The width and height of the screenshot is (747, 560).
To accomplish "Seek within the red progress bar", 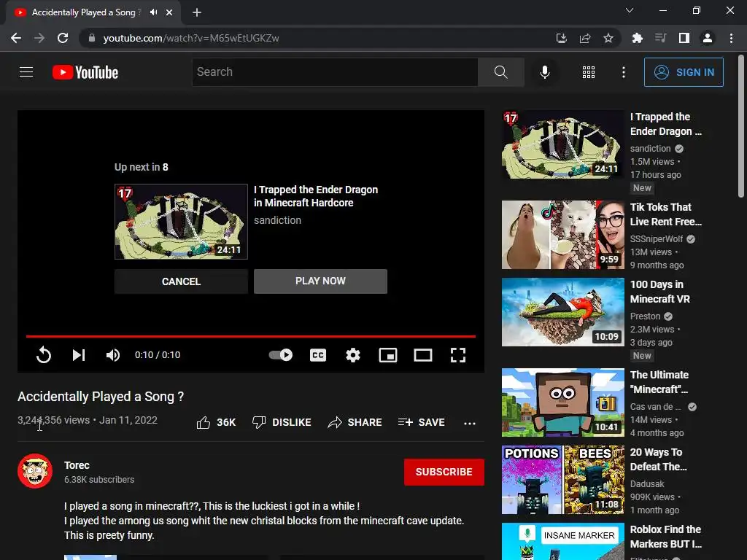I will click(x=251, y=336).
